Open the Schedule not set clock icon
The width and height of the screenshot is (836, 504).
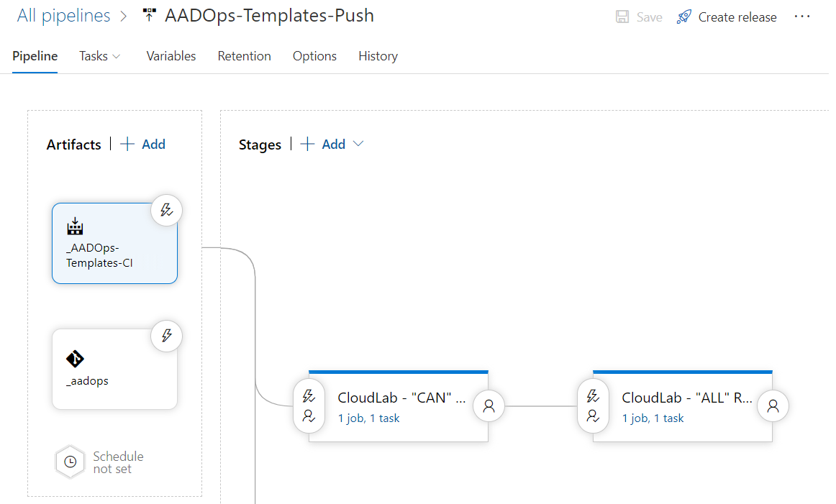coord(70,462)
